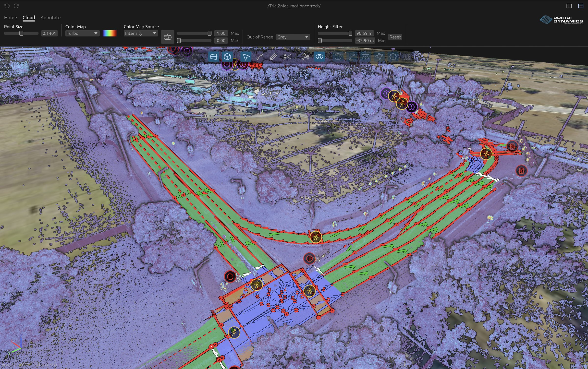Toggle the polygon layer filter icon
The height and width of the screenshot is (369, 588).
379,57
